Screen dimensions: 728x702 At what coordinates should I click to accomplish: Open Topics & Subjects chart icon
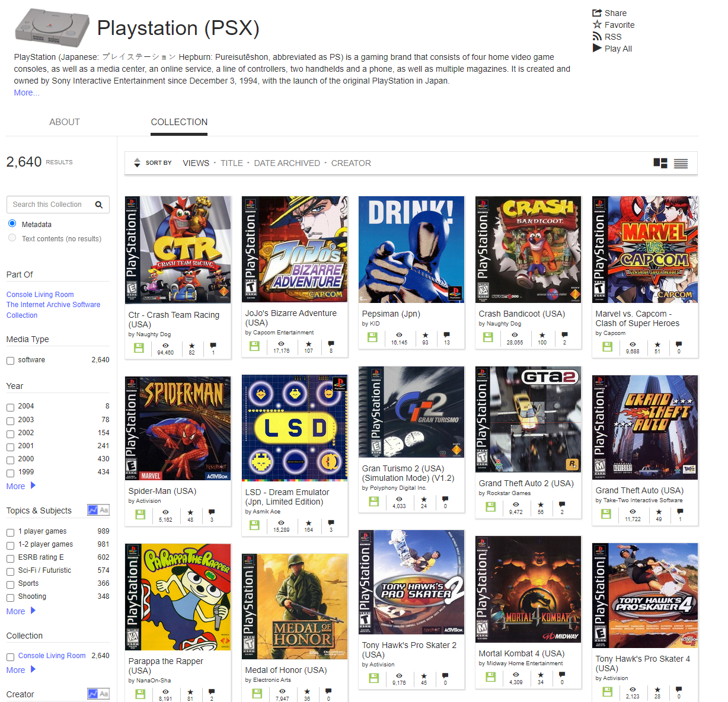pos(93,510)
